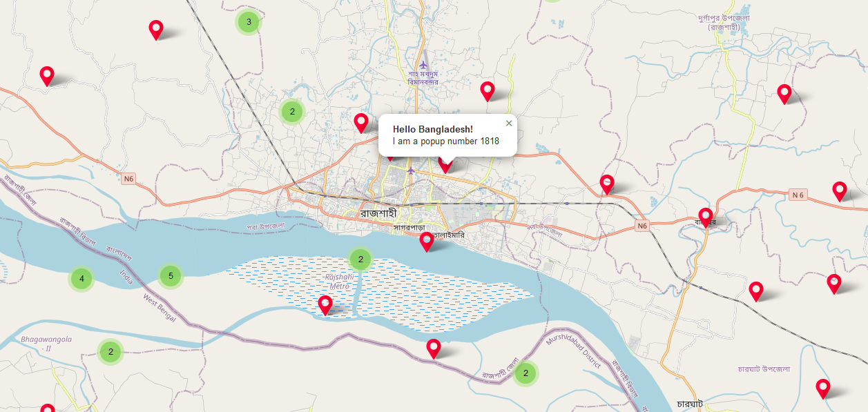This screenshot has width=868, height=412.
Task: Click the রাজশাহী city label on map
Action: [x=378, y=213]
